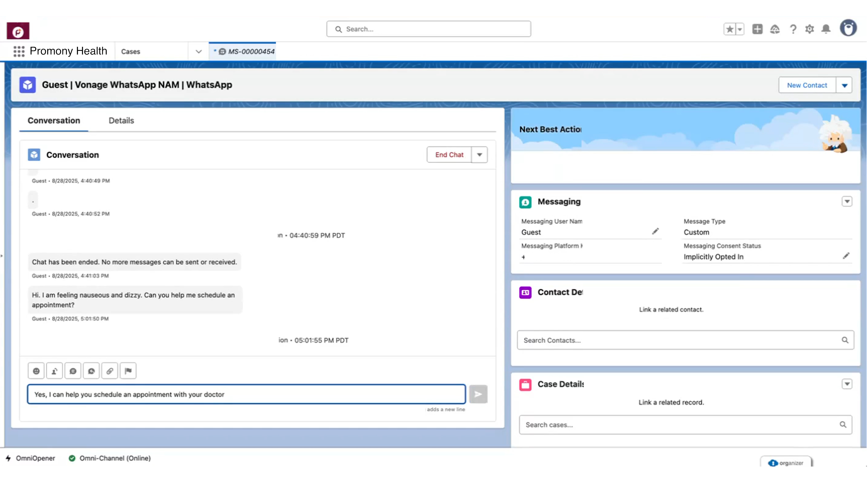Open the New Contact dropdown arrow
Viewport: 868px width, 488px height.
pos(844,85)
